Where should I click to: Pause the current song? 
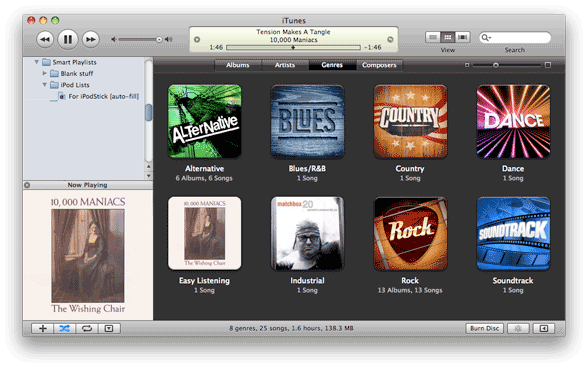coord(68,39)
